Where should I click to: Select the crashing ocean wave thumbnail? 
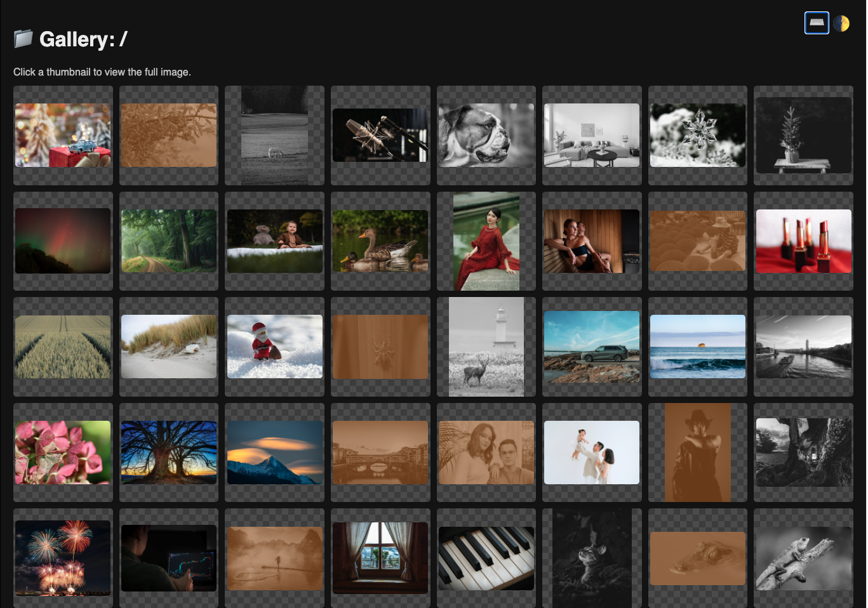tap(697, 347)
